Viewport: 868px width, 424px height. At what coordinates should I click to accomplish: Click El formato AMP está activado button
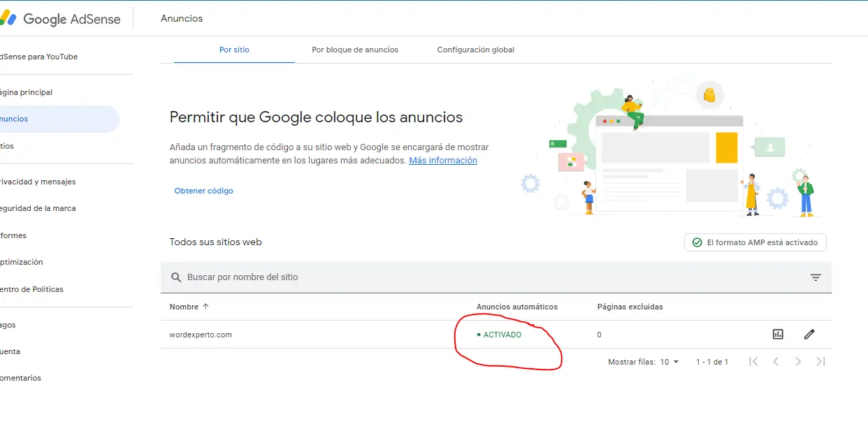pyautogui.click(x=755, y=242)
